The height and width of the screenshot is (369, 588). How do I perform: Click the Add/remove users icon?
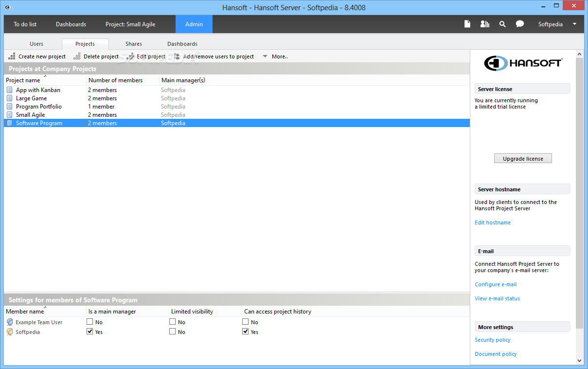pos(177,56)
